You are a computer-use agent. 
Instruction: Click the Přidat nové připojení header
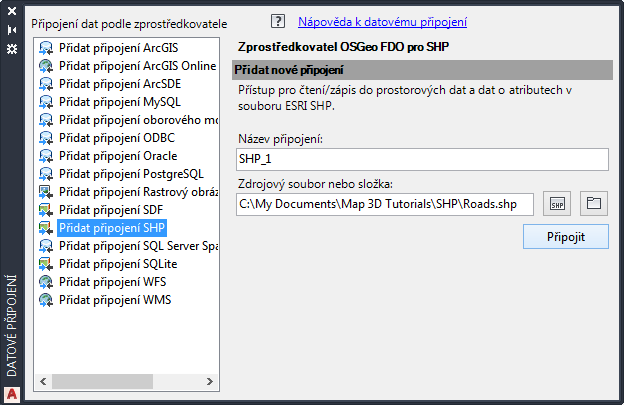tap(422, 70)
